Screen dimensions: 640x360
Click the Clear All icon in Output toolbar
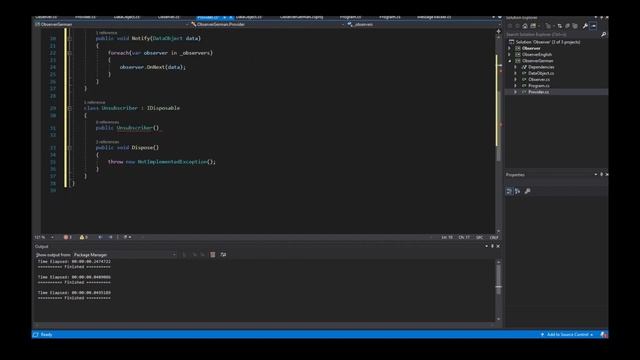point(213,255)
